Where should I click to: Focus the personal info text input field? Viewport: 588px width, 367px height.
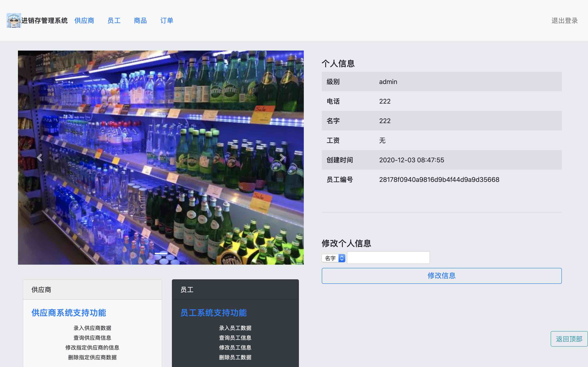point(388,258)
